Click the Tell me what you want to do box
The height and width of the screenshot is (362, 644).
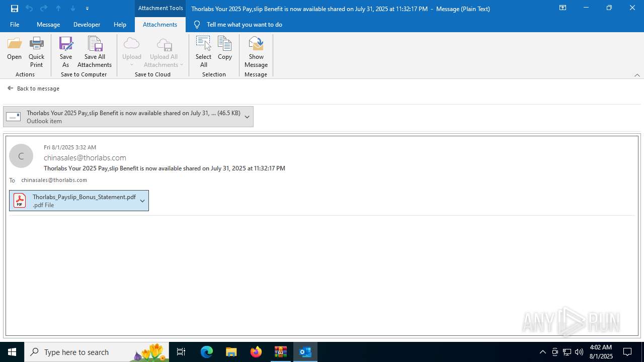point(244,24)
